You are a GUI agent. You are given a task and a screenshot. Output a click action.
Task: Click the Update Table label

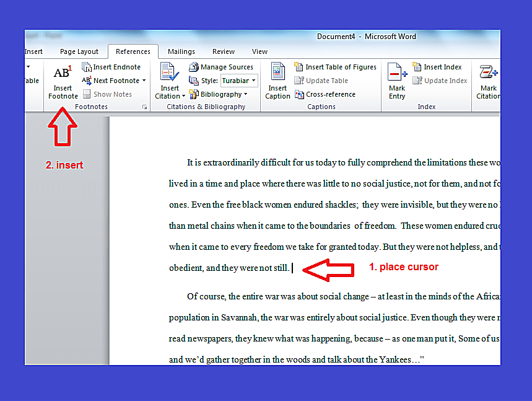pos(327,81)
